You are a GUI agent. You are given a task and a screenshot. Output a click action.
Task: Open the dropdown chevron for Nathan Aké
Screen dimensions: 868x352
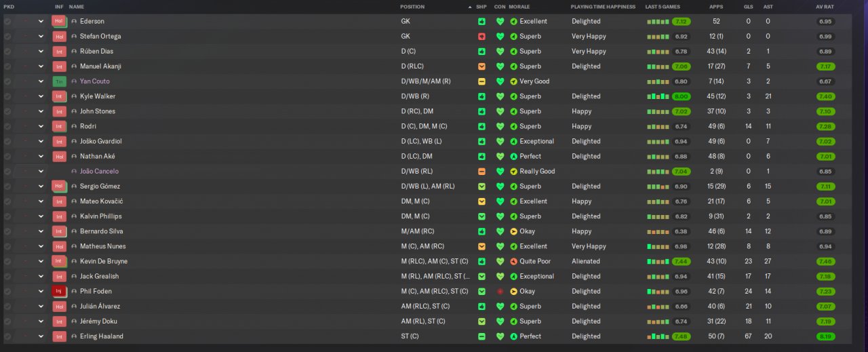coord(41,156)
